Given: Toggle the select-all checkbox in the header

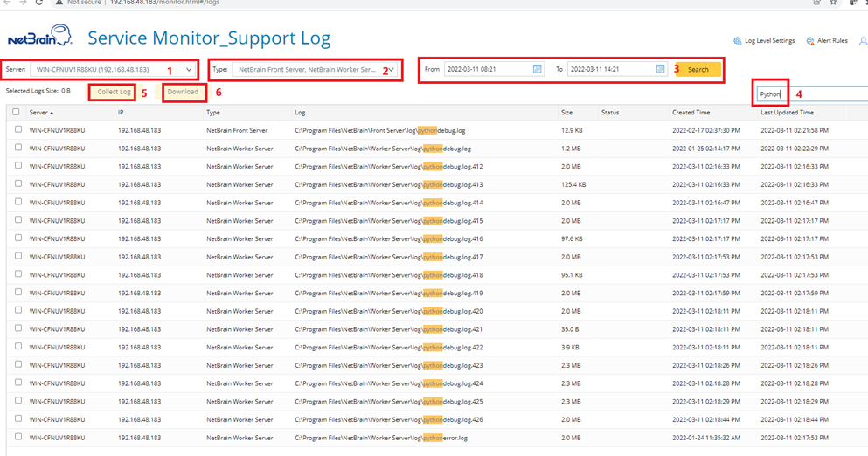Looking at the screenshot, I should [17, 113].
